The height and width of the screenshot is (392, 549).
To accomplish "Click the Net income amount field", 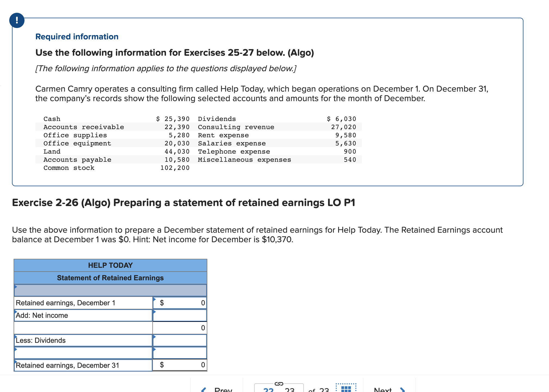I will pyautogui.click(x=180, y=315).
